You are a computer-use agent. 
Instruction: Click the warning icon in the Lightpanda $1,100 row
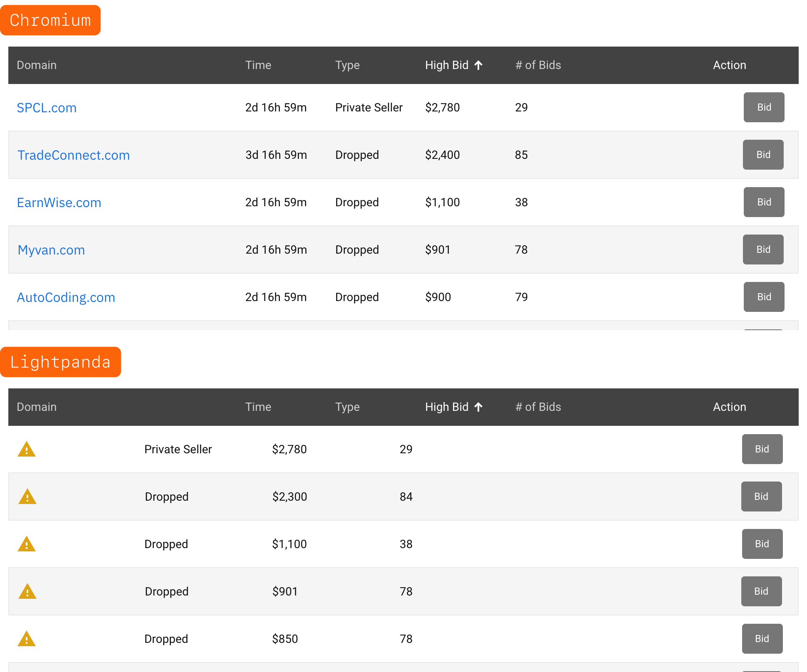coord(27,544)
